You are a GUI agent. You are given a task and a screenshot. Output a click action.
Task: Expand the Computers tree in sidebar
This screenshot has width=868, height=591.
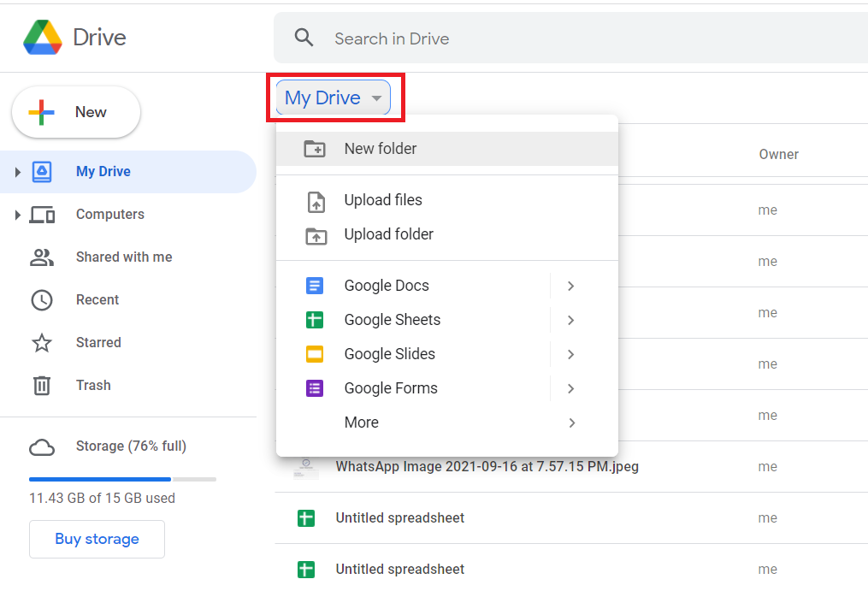coord(18,215)
